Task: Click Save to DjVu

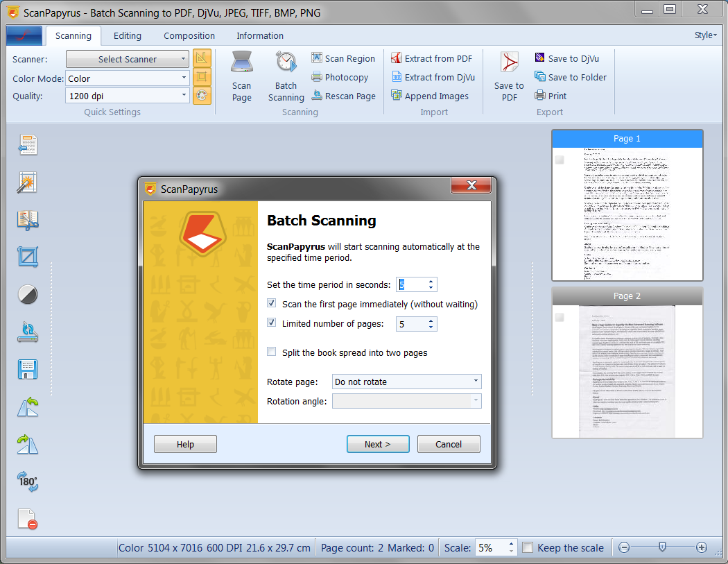Action: point(566,58)
